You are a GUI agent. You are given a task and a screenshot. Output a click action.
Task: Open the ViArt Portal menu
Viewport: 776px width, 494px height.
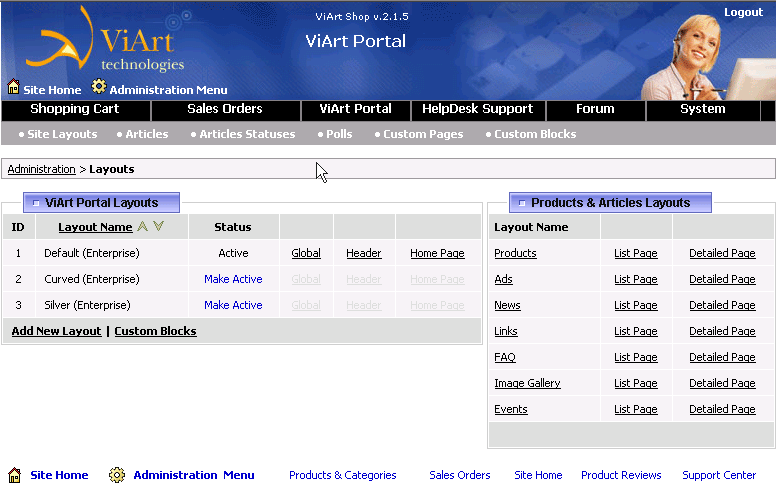[355, 109]
